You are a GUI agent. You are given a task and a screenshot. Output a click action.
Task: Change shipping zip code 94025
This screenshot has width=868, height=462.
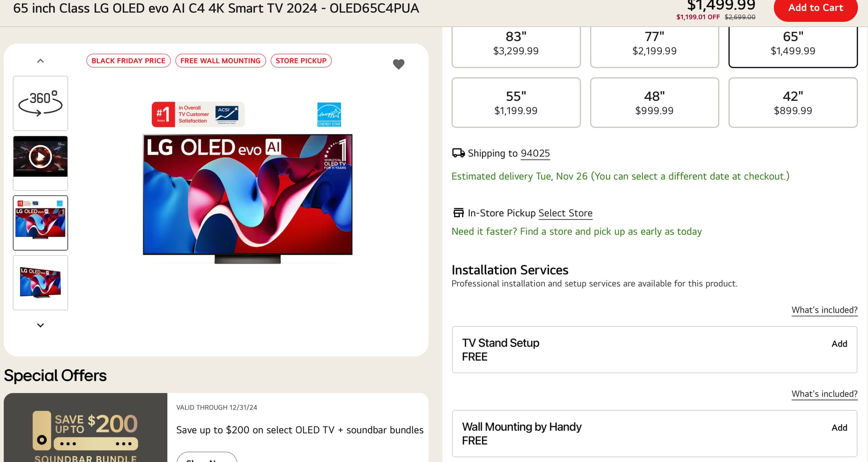[x=535, y=153]
